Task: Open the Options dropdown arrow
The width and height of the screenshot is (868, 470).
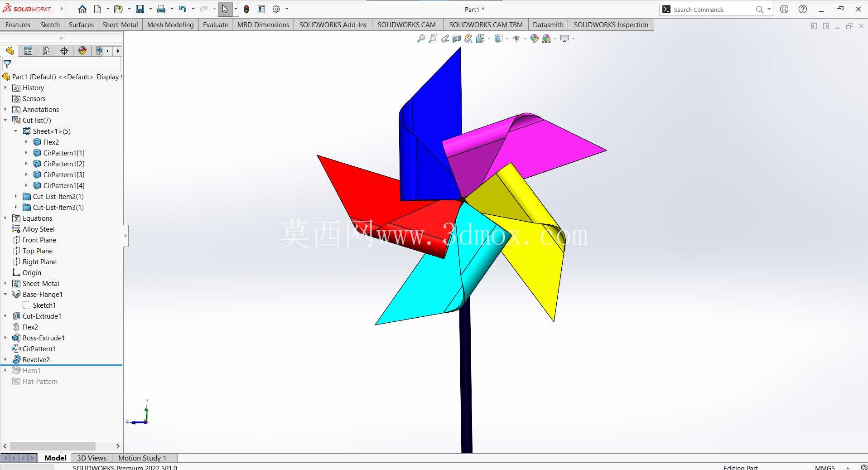Action: (287, 9)
